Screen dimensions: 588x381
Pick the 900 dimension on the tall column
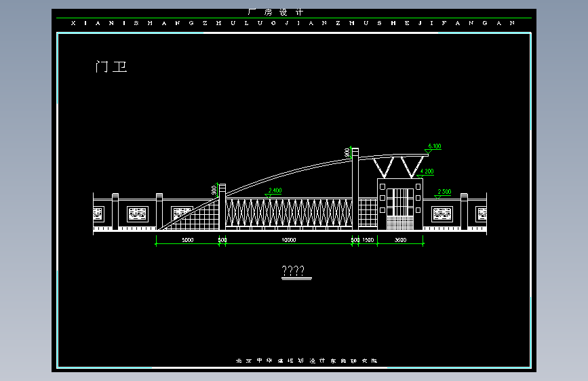[347, 153]
